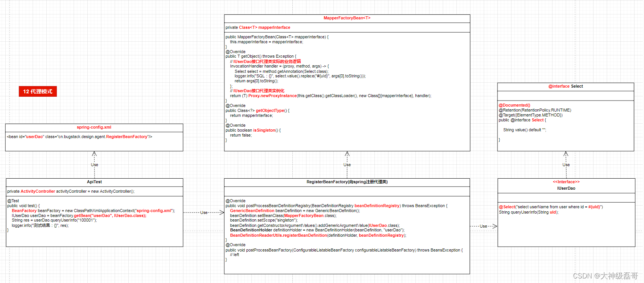This screenshot has width=644, height=283.
Task: Click the 'Use' label below MapperFactoryBean
Action: [x=347, y=165]
